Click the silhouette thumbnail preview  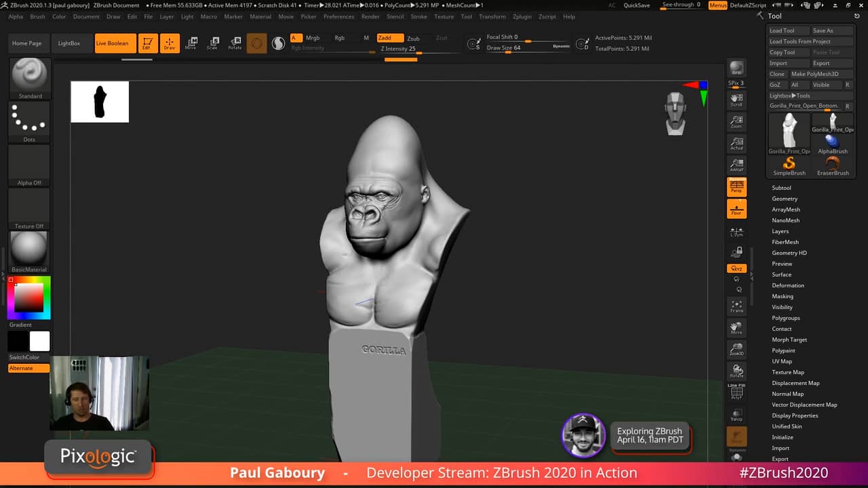point(100,102)
